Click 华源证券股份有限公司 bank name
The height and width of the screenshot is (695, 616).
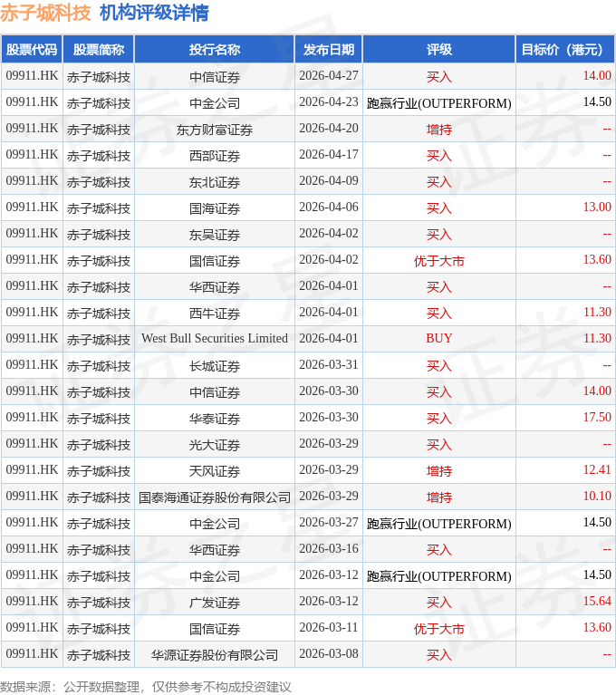tap(215, 655)
